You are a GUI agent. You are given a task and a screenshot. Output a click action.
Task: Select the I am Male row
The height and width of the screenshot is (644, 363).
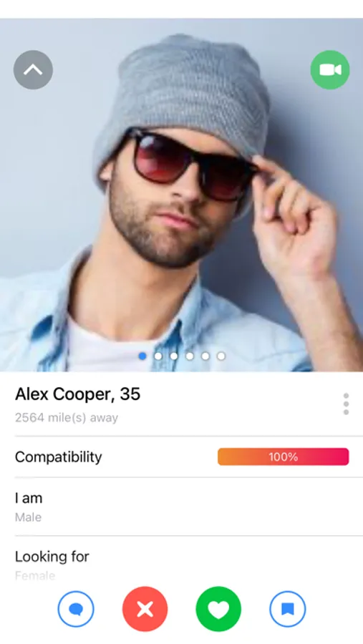181,507
